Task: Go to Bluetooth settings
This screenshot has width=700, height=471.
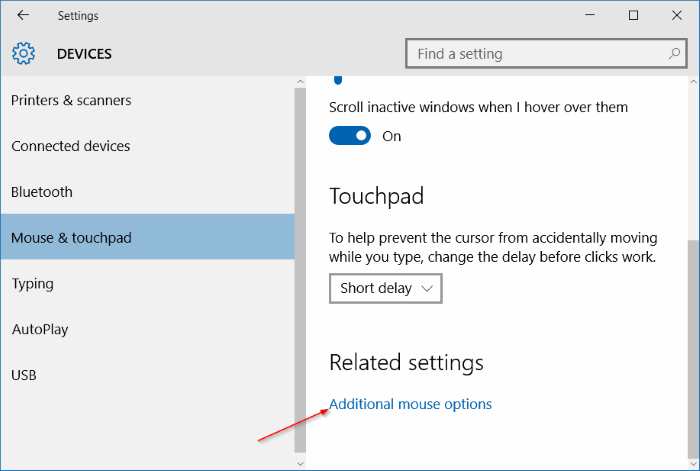Action: pyautogui.click(x=42, y=192)
